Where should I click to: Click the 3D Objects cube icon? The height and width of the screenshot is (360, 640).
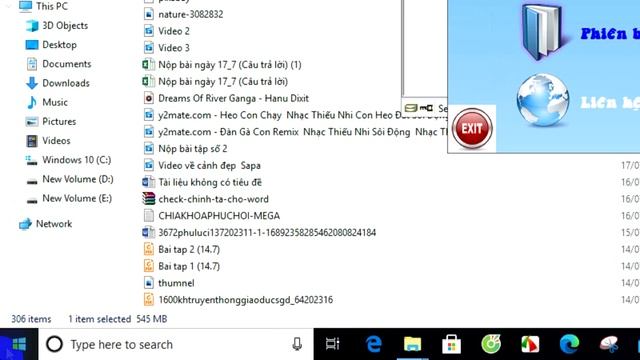click(x=32, y=26)
